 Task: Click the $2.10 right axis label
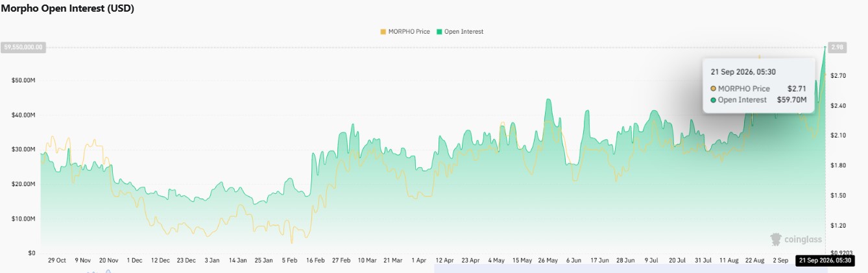point(838,135)
